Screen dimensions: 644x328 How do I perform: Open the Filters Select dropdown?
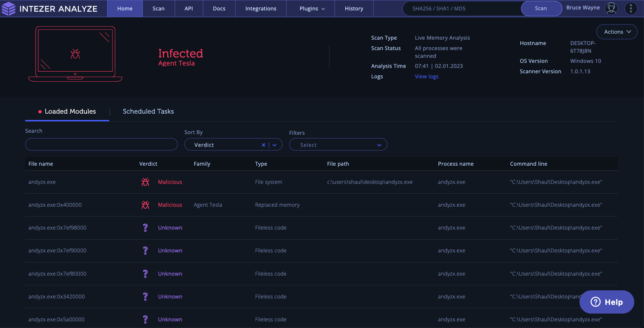click(338, 145)
